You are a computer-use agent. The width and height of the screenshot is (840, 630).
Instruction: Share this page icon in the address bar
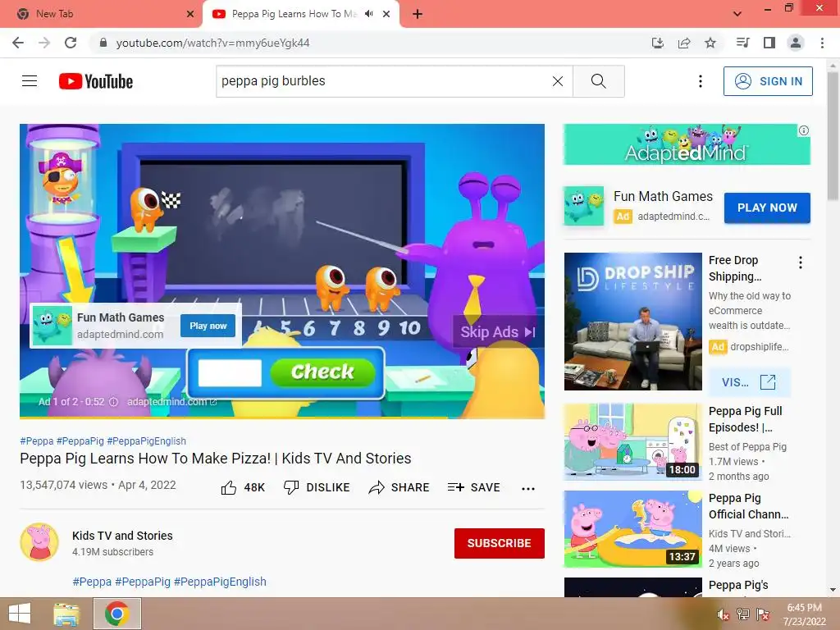coord(684,43)
